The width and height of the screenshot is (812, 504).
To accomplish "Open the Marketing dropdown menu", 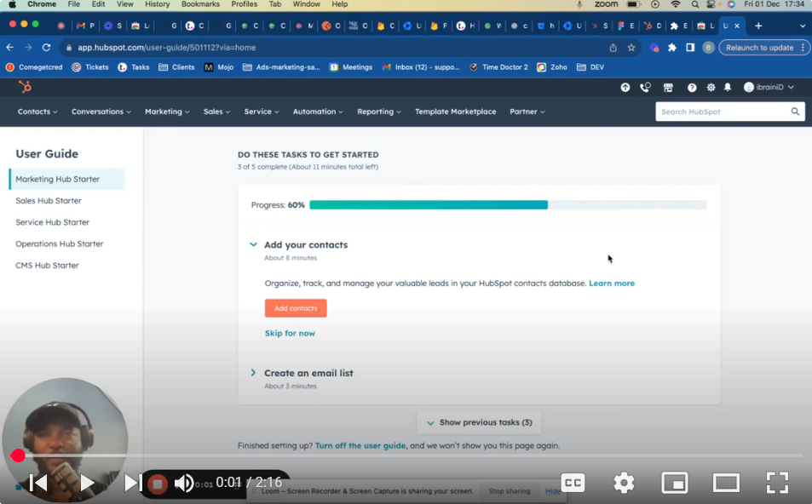I will point(167,112).
